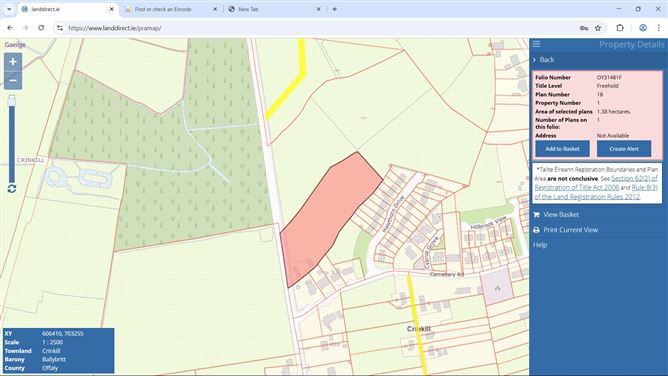Open the Chrome three-dot menu
This screenshot has width=668, height=376.
point(659,28)
